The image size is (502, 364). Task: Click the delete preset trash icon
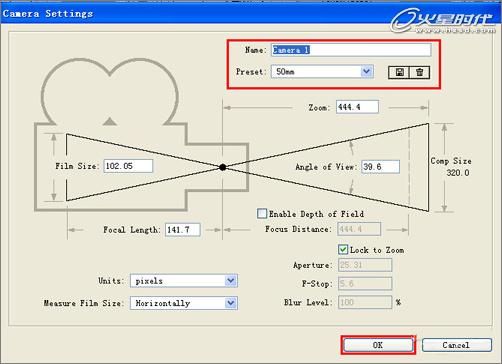[420, 72]
